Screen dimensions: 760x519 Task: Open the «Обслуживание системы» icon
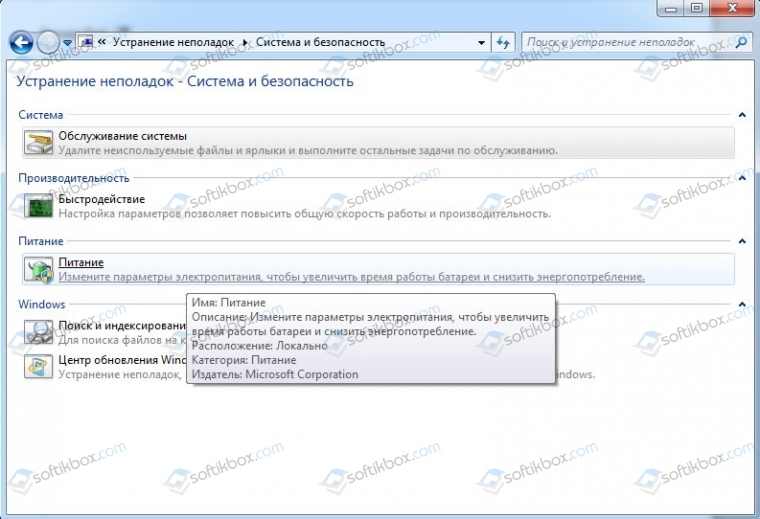tap(38, 142)
